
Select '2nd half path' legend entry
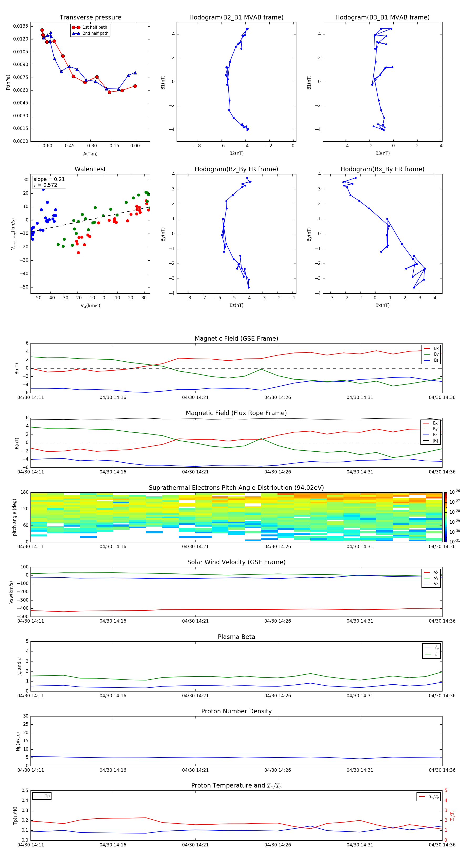(90, 33)
